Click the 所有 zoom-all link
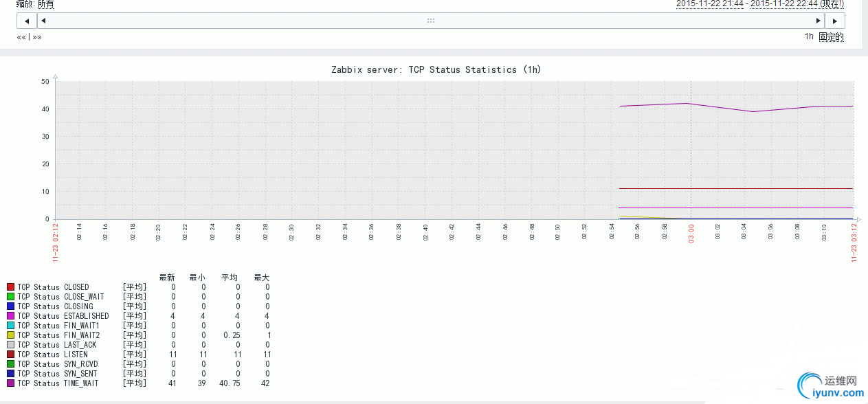The width and height of the screenshot is (868, 404). (x=46, y=4)
